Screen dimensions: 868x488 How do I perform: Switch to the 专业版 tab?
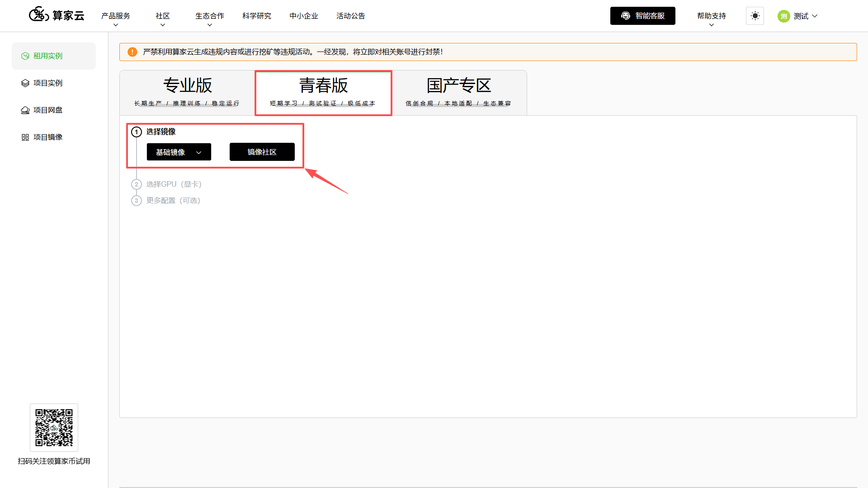(x=187, y=93)
